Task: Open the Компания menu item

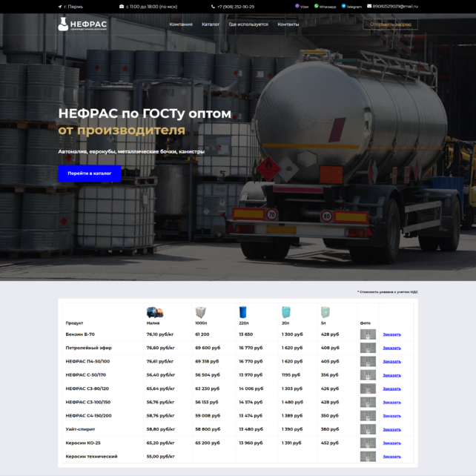Action: coord(180,24)
